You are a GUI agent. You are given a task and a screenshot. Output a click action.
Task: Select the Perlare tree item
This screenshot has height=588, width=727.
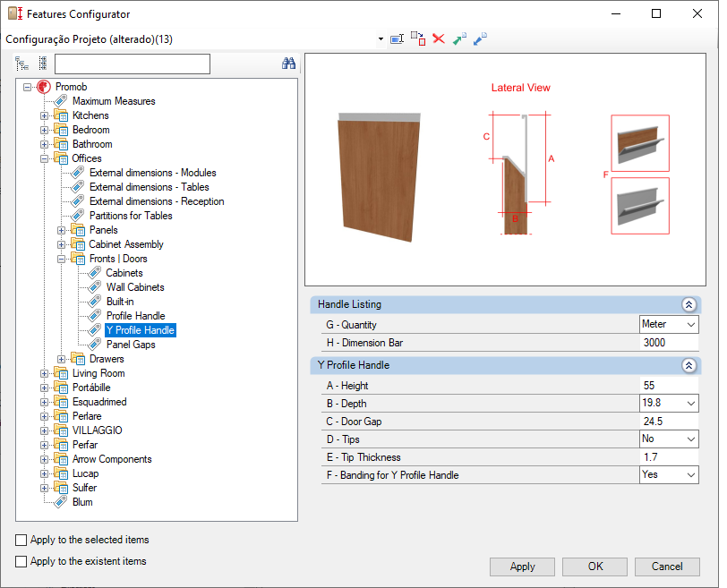87,416
